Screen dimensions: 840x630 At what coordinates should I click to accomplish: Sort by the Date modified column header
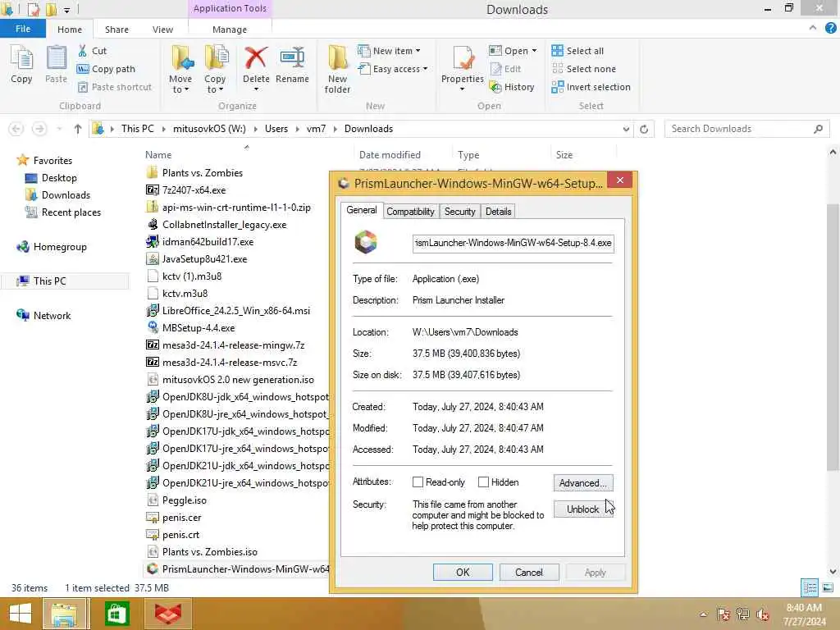[x=390, y=155]
